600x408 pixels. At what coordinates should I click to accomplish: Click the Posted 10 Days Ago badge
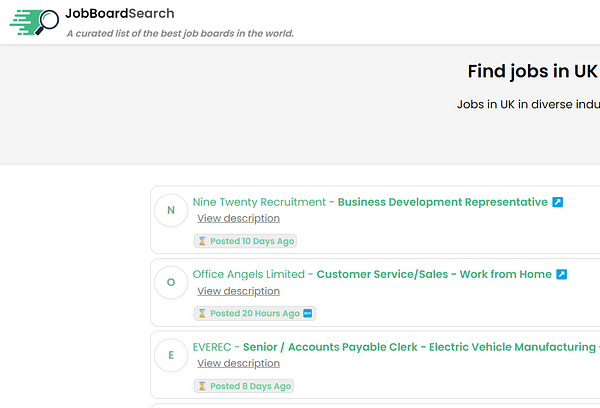[245, 241]
